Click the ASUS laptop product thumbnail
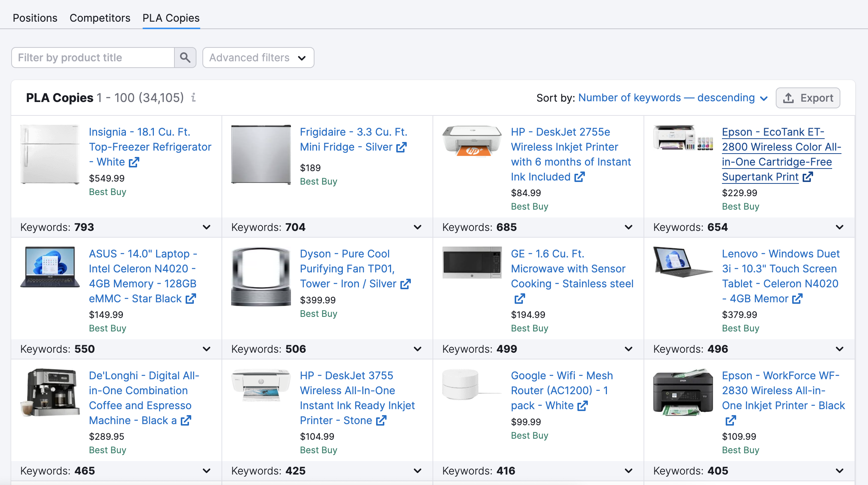 [x=50, y=267]
